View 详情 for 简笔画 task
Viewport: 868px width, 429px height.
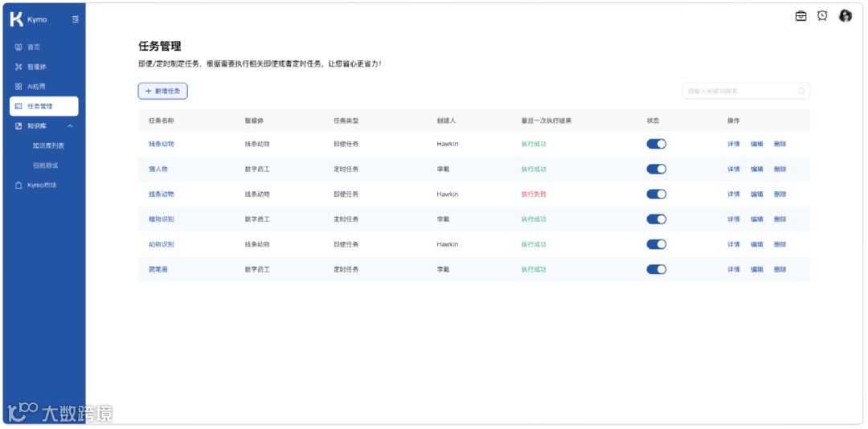(734, 269)
